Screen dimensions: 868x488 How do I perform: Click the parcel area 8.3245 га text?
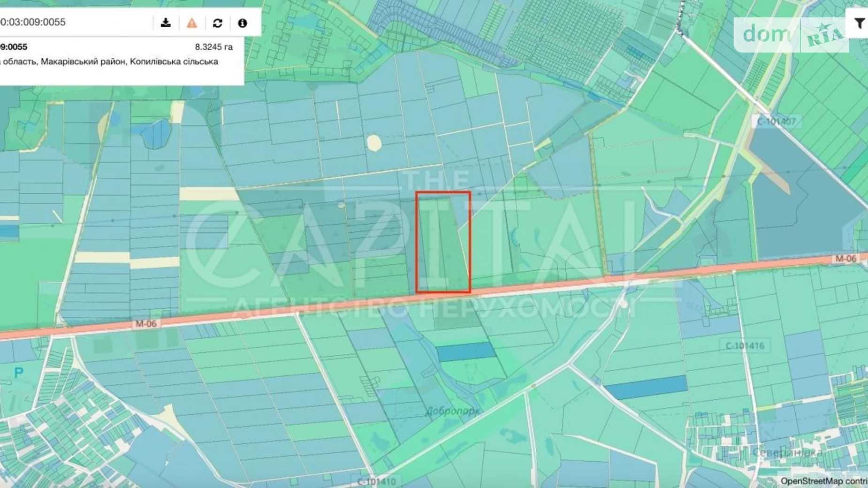tap(213, 47)
